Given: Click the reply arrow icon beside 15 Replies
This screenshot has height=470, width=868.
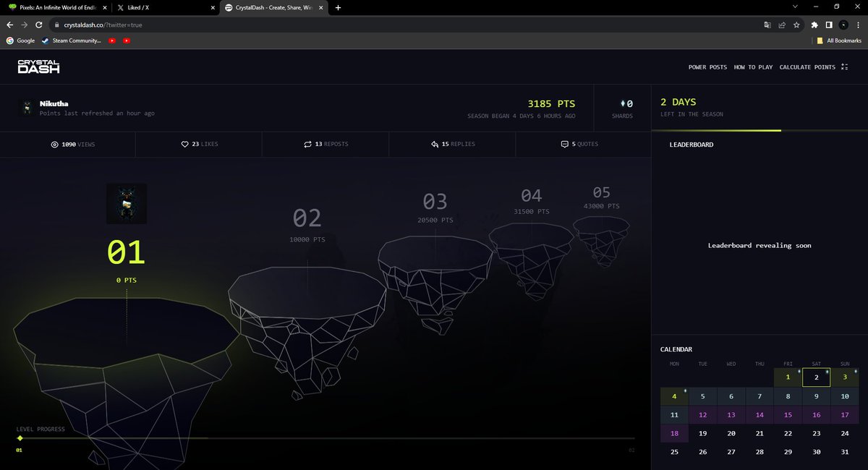Looking at the screenshot, I should pos(433,144).
